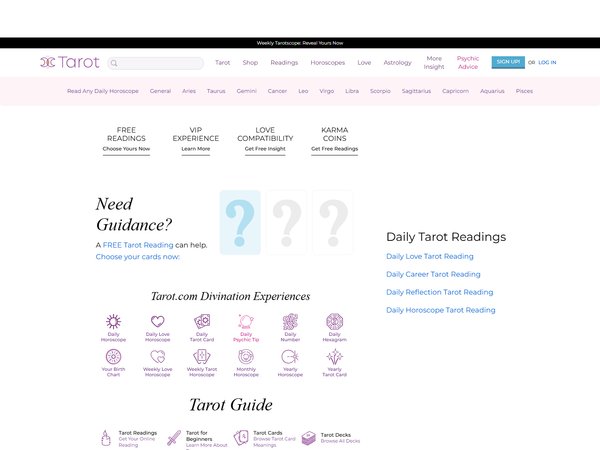Open the Your Birth Chart icon
The height and width of the screenshot is (450, 600).
(x=113, y=357)
